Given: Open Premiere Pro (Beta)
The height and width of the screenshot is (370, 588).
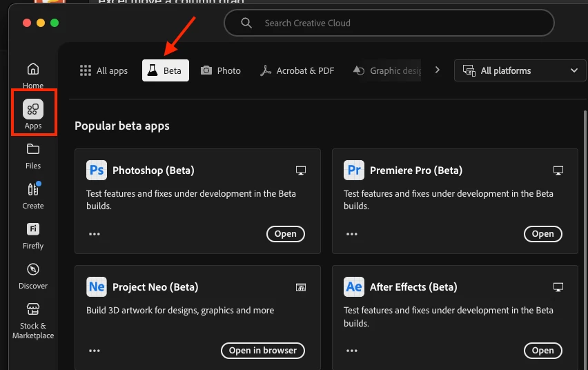Looking at the screenshot, I should tap(542, 234).
